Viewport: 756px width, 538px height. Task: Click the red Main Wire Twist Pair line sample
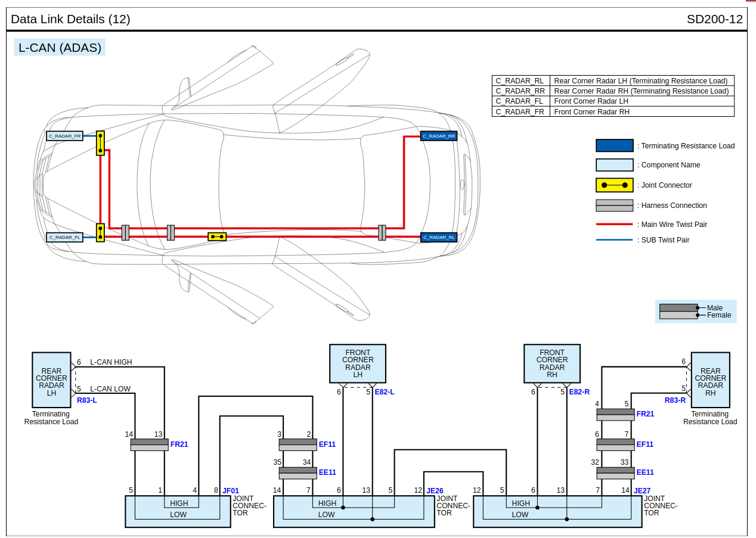614,225
